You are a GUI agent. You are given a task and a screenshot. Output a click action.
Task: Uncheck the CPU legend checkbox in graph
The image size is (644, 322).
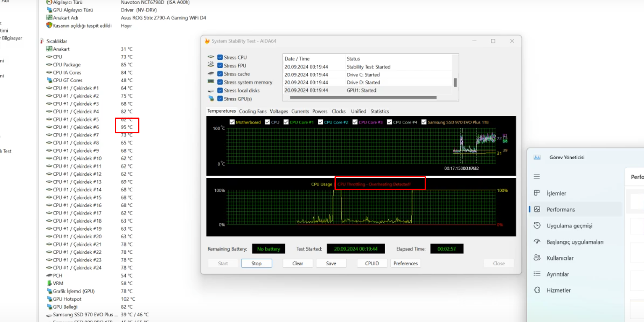(x=267, y=122)
